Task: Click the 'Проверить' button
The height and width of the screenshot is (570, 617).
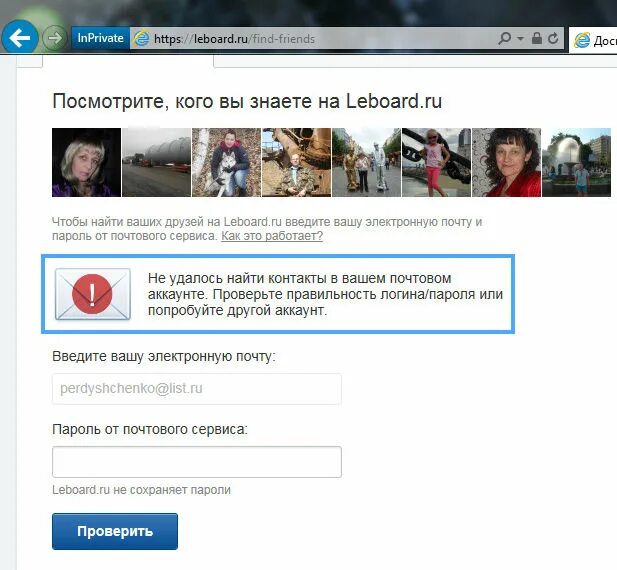Action: pos(115,531)
